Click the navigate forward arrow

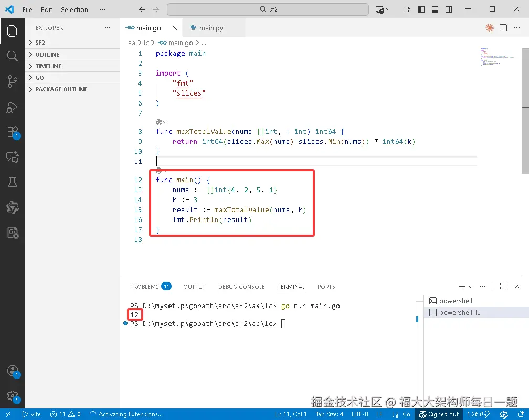pos(156,9)
